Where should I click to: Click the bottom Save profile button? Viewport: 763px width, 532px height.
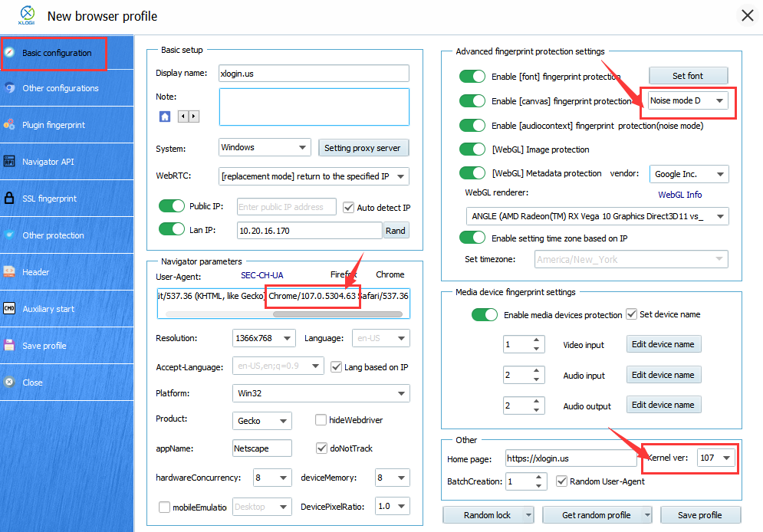(x=700, y=515)
